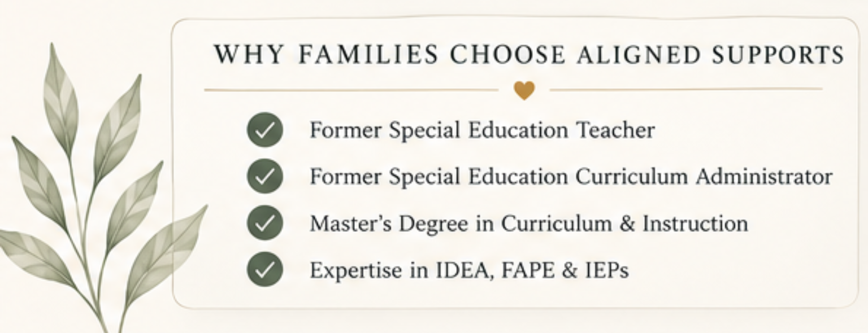868x333 pixels.
Task: Select the Former Special Education Teacher text
Action: pyautogui.click(x=482, y=130)
